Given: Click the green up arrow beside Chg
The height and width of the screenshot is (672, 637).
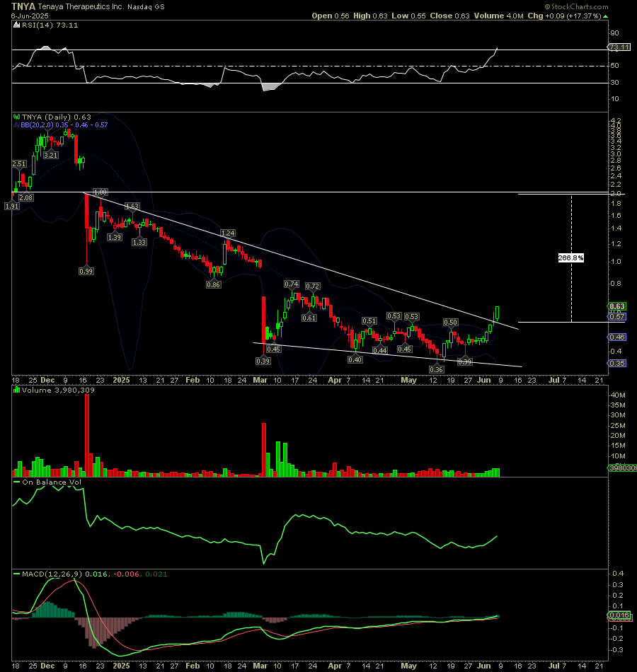Looking at the screenshot, I should click(x=605, y=16).
